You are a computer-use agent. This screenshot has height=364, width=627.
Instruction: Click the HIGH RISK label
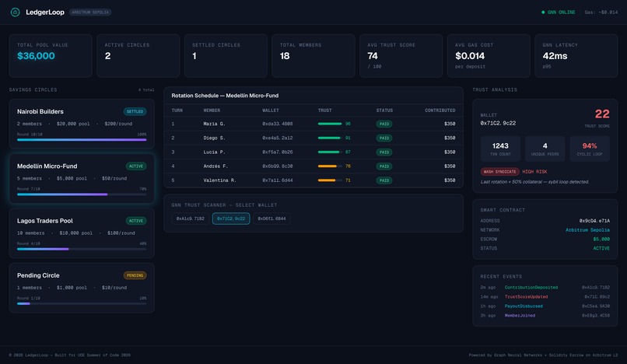(534, 172)
